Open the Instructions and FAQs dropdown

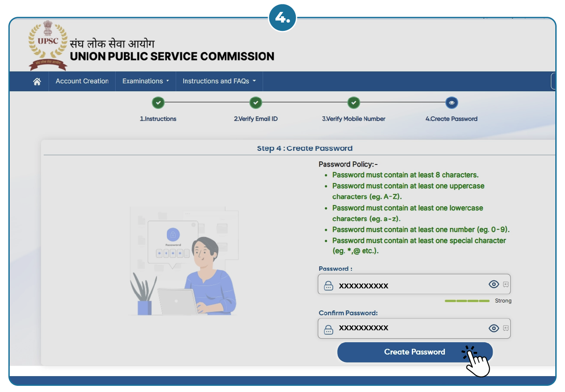[x=219, y=81]
